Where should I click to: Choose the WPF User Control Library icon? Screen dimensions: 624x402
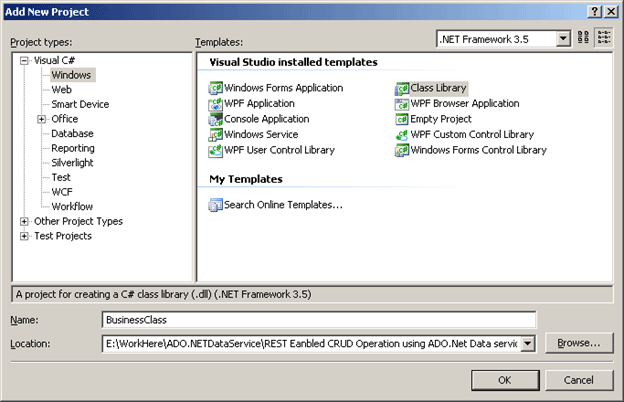tap(215, 150)
